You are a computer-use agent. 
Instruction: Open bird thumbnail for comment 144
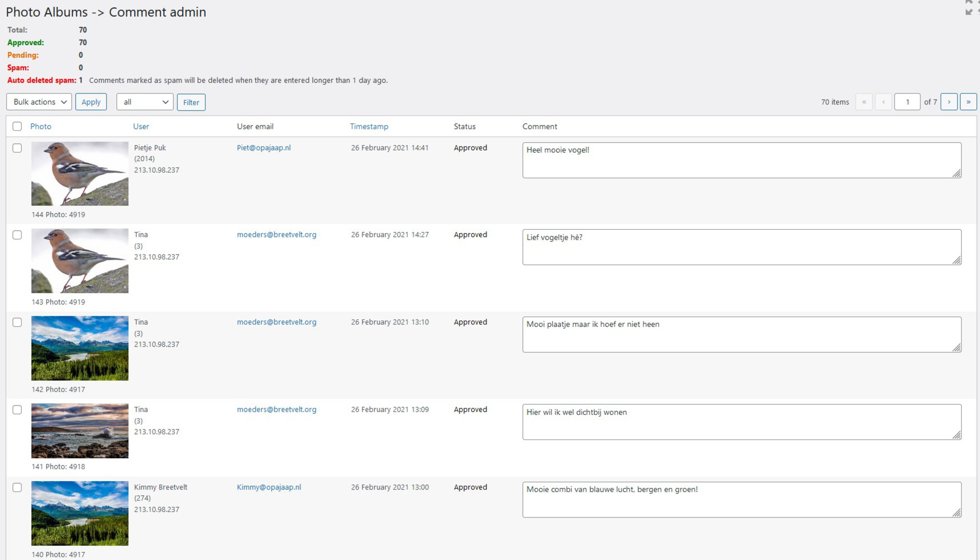point(80,174)
